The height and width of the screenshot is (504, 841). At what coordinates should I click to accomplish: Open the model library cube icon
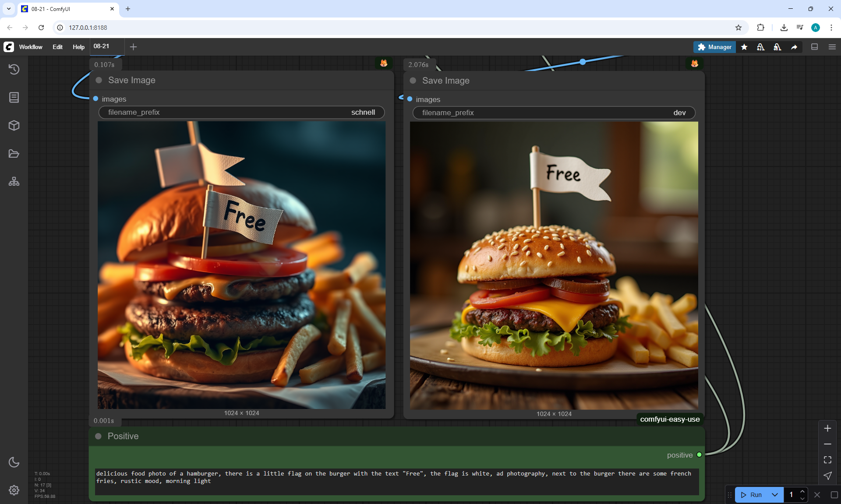[14, 126]
